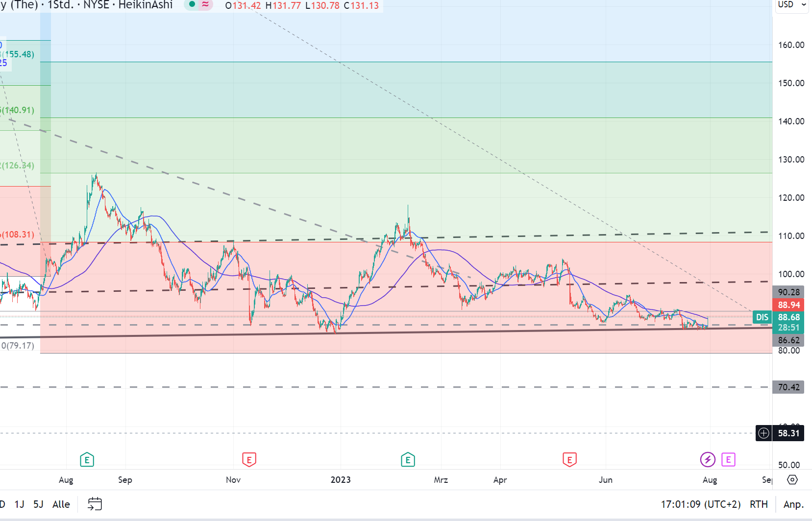Image resolution: width=812 pixels, height=521 pixels.
Task: Select the 1J date range
Action: [19, 504]
